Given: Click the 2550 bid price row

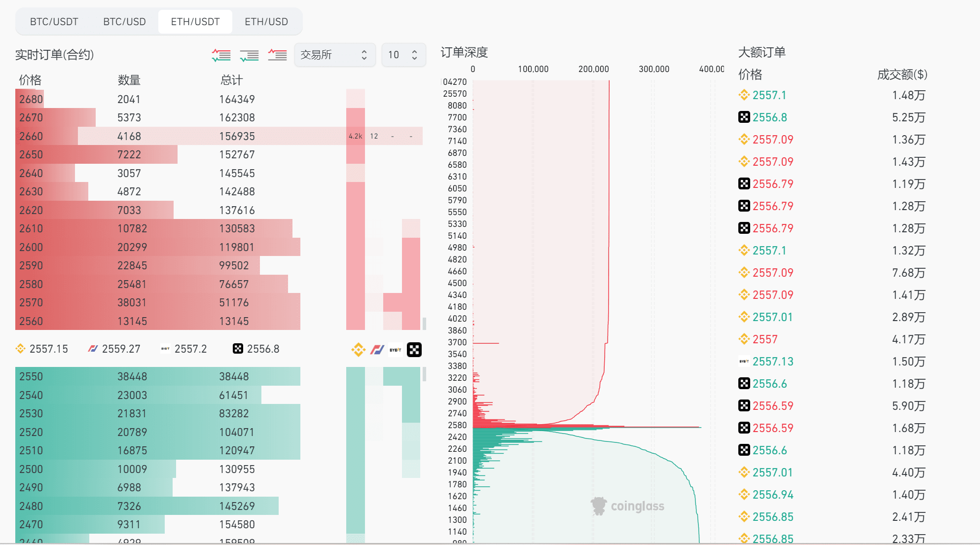Looking at the screenshot, I should point(31,376).
